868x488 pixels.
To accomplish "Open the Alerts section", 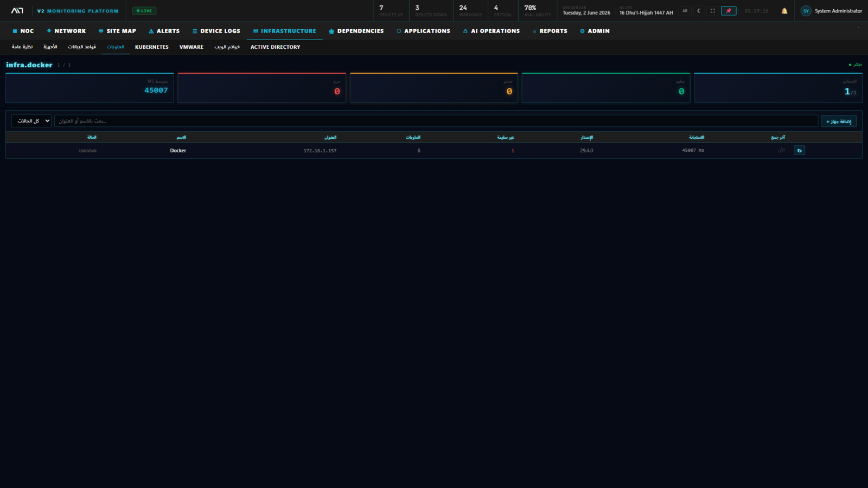I will point(164,31).
